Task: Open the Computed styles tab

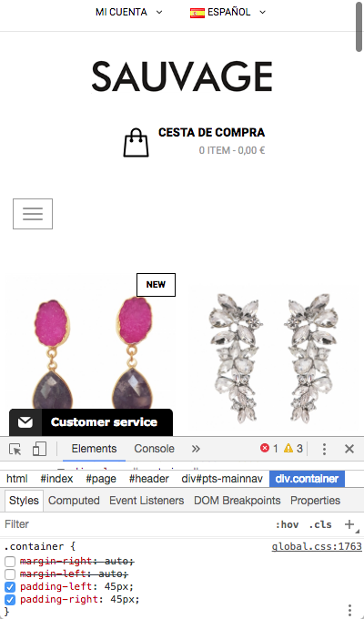Action: pos(74,500)
